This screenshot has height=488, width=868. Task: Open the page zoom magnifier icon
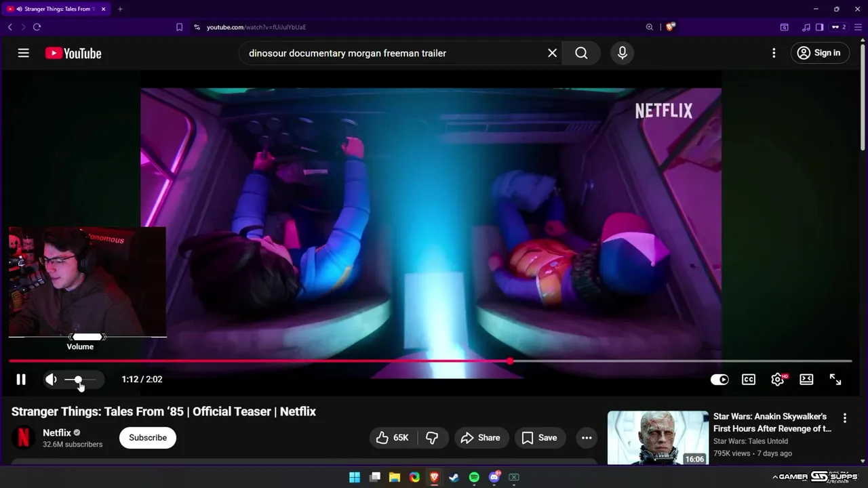[x=649, y=27]
